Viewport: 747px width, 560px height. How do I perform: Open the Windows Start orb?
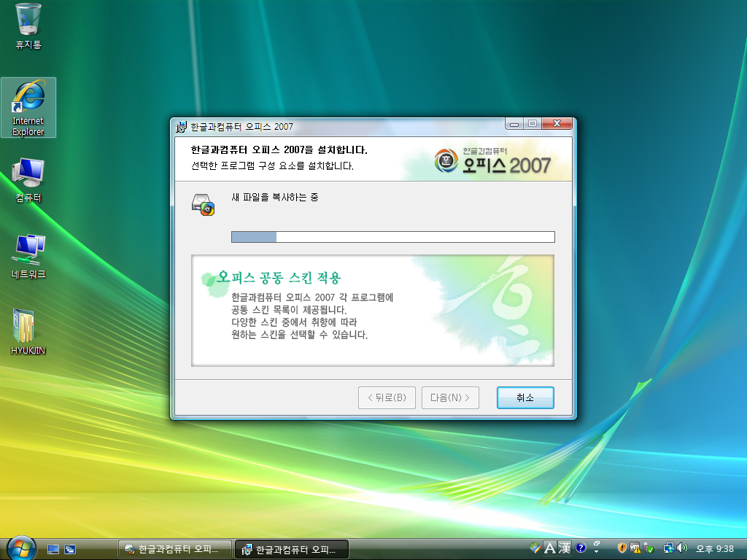coord(21,548)
